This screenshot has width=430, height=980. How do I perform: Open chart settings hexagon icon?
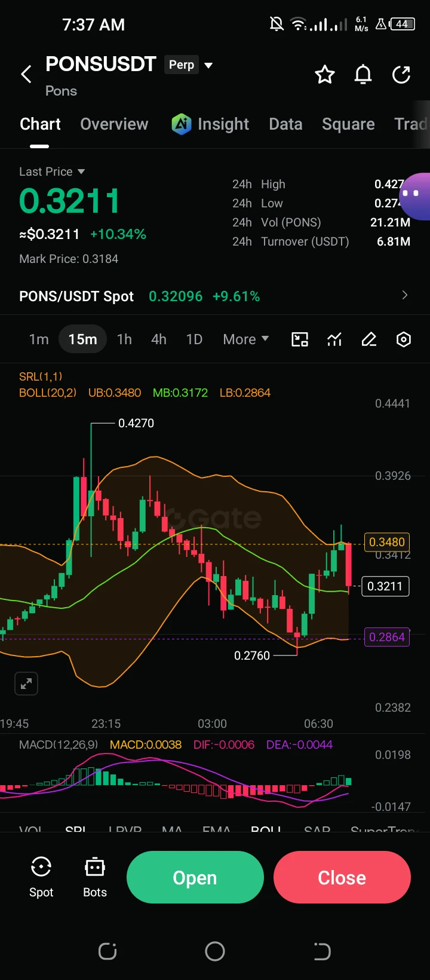pyautogui.click(x=404, y=339)
